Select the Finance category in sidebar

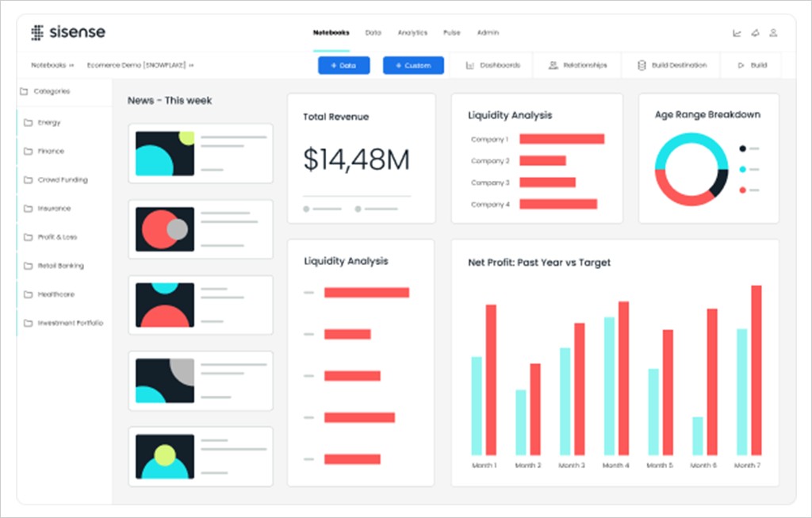(48, 152)
